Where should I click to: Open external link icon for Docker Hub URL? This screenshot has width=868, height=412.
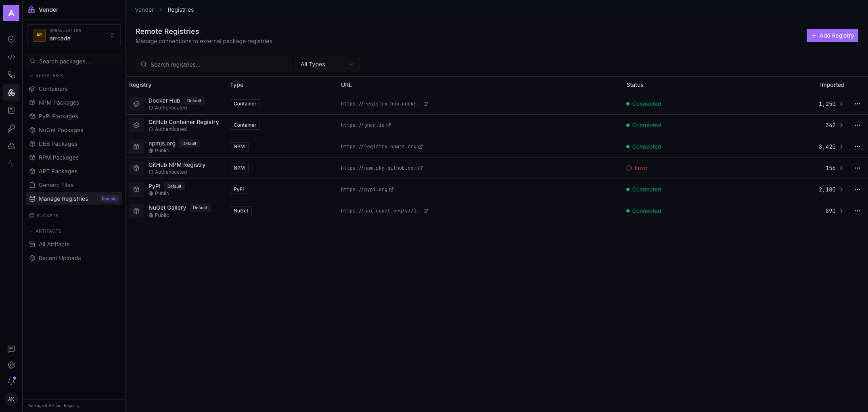point(426,104)
